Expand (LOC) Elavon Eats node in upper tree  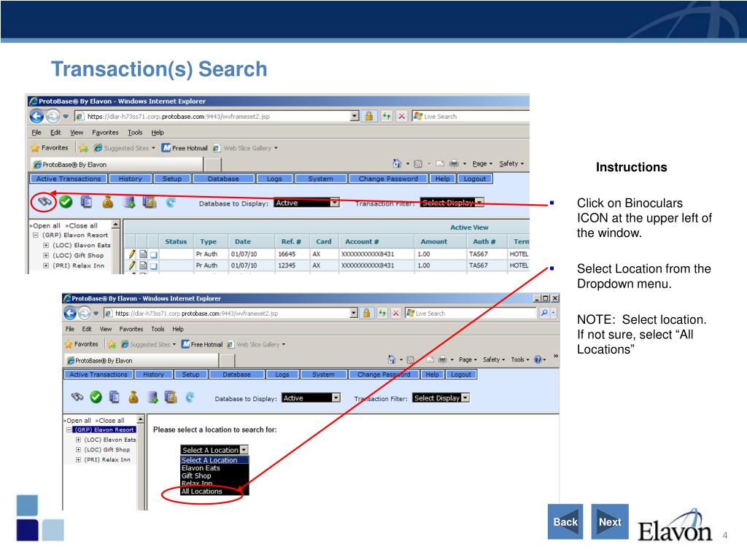46,245
